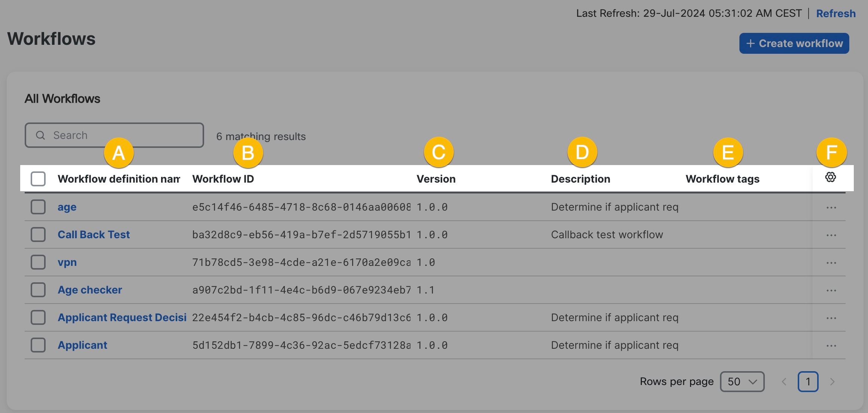
Task: Click the Create workflow button
Action: 794,43
